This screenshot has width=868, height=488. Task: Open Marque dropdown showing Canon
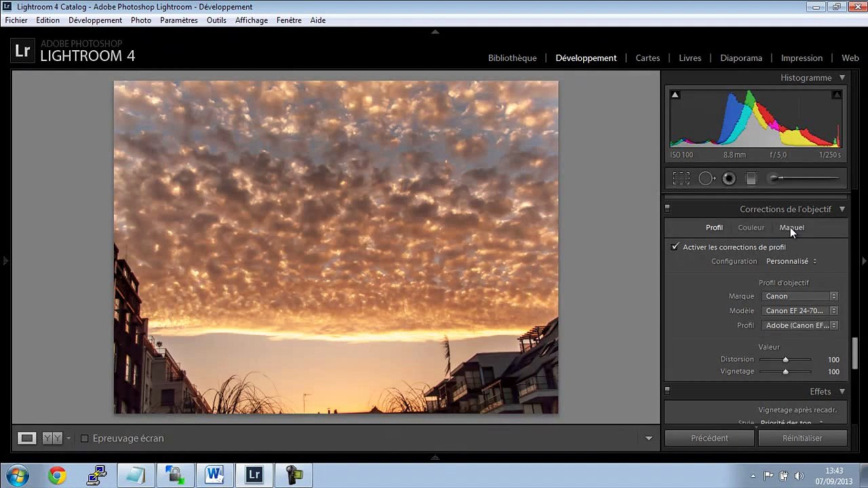pyautogui.click(x=800, y=296)
